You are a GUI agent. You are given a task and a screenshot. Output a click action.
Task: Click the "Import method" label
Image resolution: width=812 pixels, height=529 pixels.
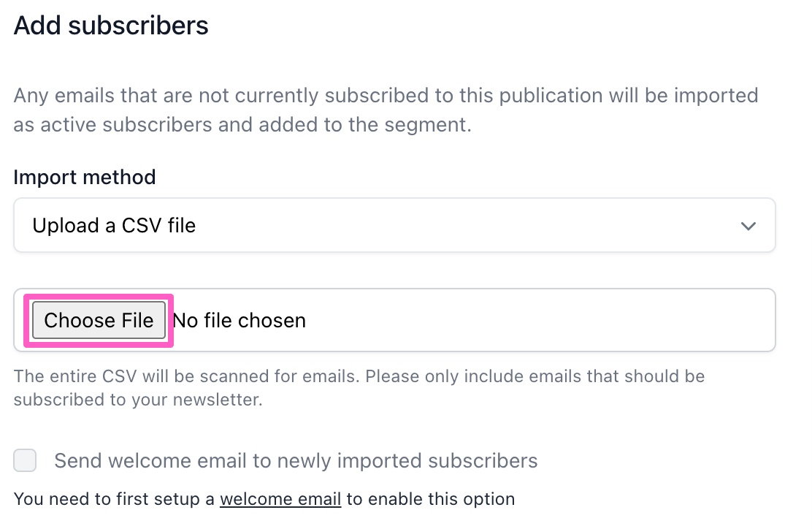(85, 177)
